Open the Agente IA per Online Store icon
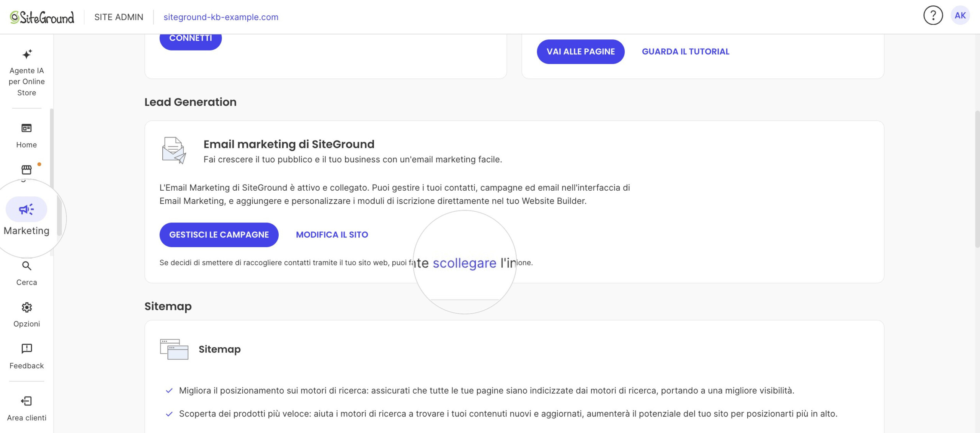 [26, 54]
